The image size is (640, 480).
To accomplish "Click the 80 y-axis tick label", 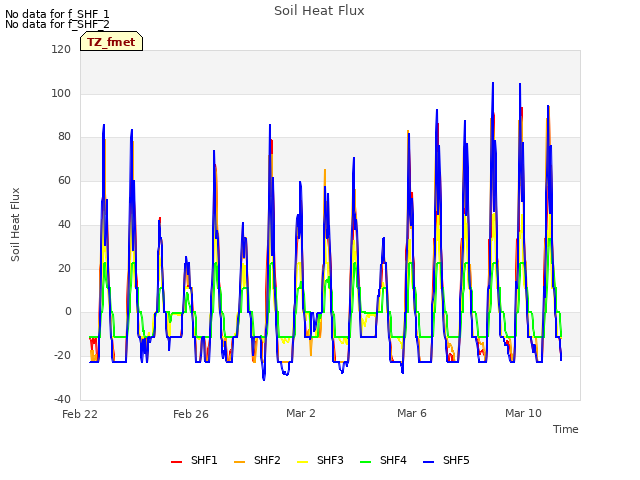I will (64, 137).
